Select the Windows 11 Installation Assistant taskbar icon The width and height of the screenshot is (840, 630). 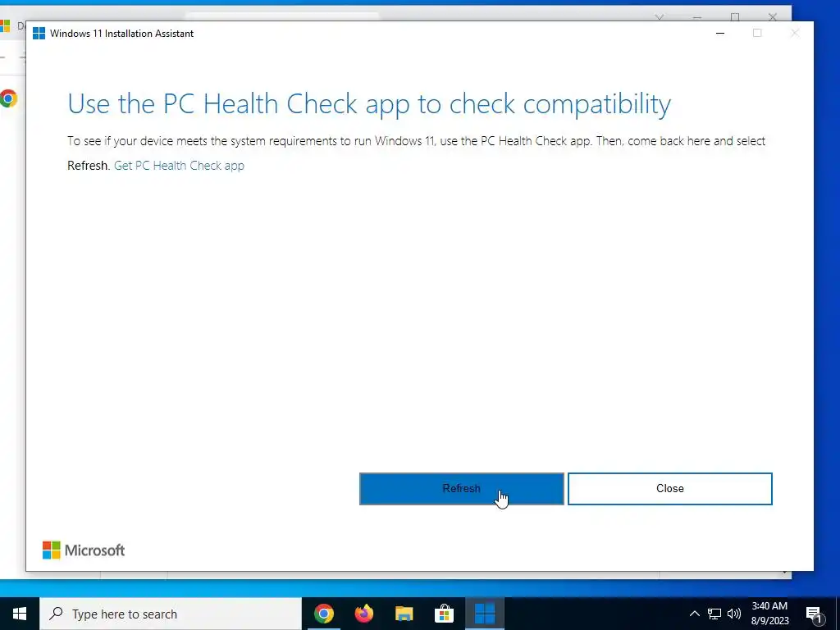tap(485, 614)
